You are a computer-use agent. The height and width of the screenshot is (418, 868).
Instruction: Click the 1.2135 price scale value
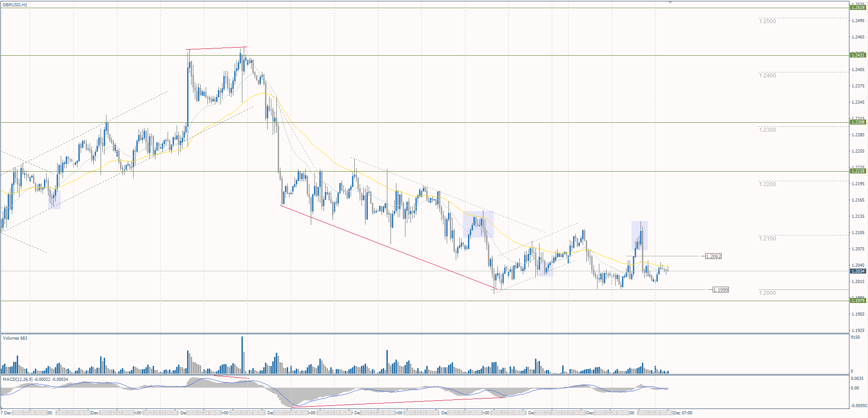coord(858,216)
